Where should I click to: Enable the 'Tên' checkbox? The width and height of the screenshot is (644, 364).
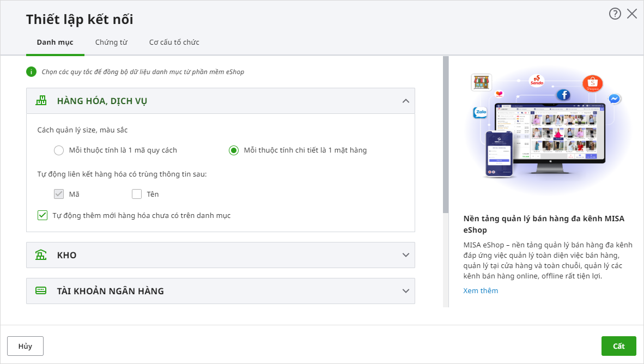coord(137,194)
